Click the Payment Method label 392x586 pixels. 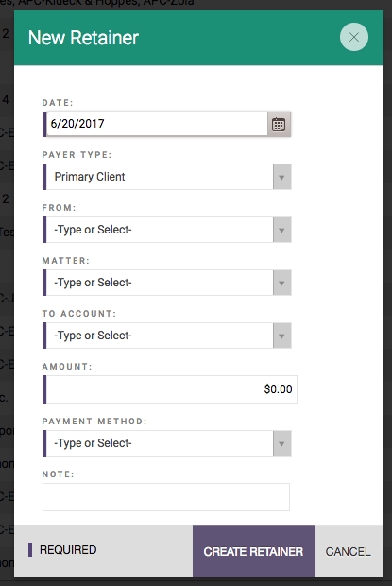click(94, 422)
